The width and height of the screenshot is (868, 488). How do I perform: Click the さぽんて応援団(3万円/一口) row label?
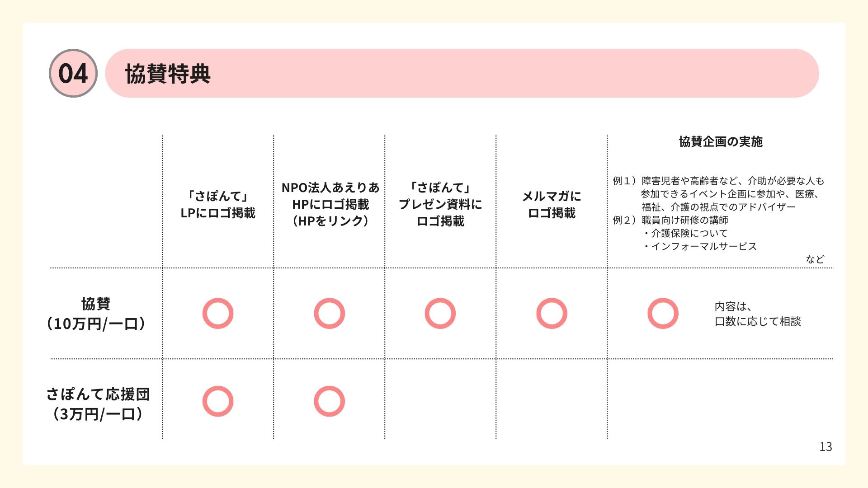click(x=98, y=404)
